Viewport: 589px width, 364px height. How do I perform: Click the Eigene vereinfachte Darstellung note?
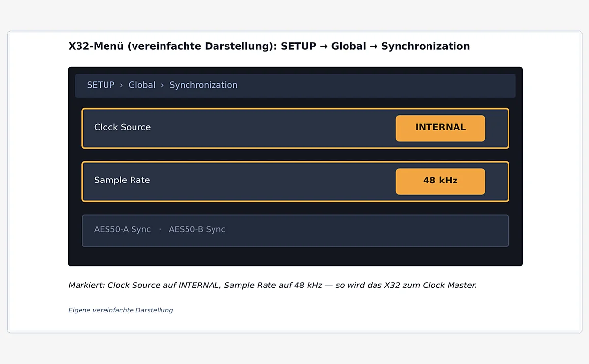[122, 310]
